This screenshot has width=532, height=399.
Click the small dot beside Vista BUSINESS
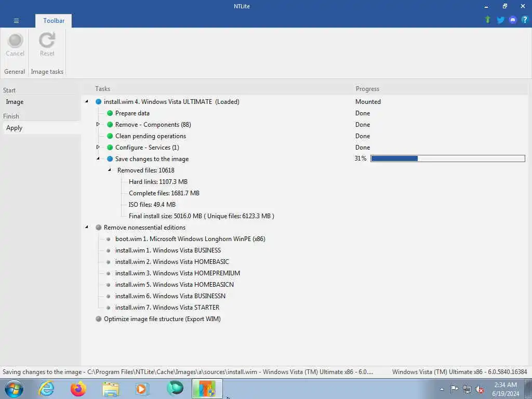(108, 251)
